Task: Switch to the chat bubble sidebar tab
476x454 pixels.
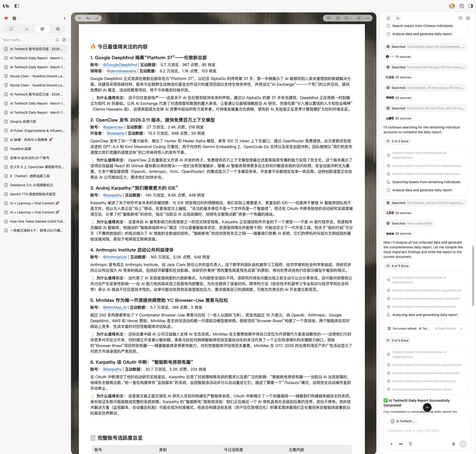Action: point(11,29)
